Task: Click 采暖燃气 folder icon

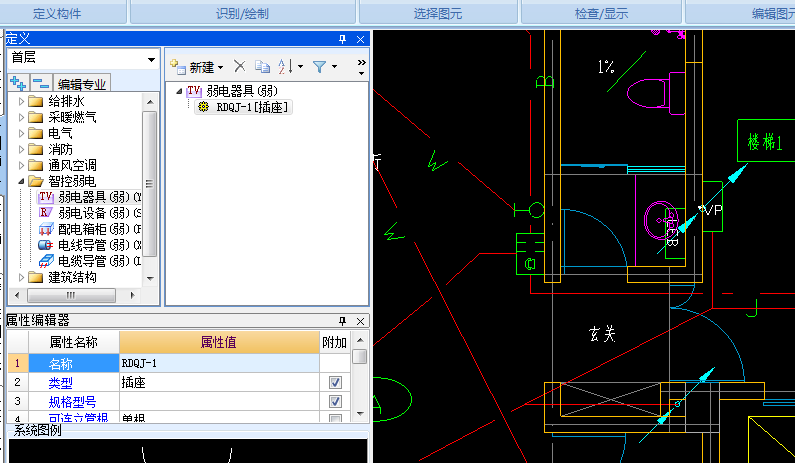Action: [35, 118]
